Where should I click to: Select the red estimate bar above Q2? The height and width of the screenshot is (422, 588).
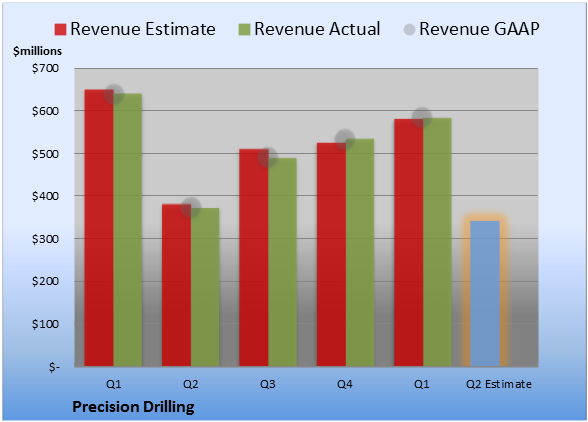[176, 285]
